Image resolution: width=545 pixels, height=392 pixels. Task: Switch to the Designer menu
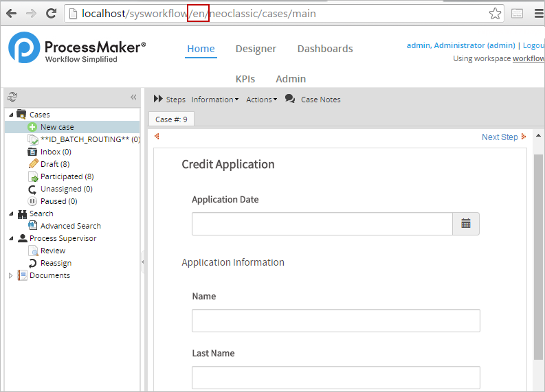256,49
